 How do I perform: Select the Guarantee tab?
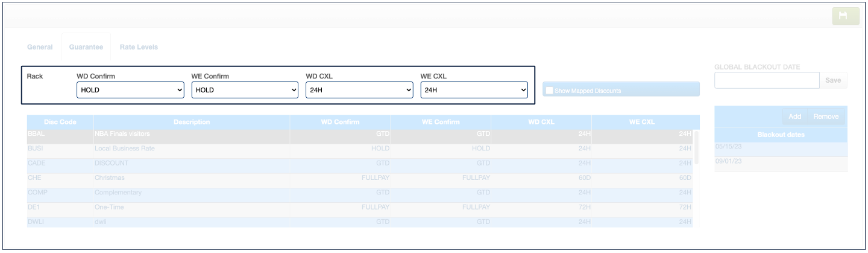click(86, 47)
